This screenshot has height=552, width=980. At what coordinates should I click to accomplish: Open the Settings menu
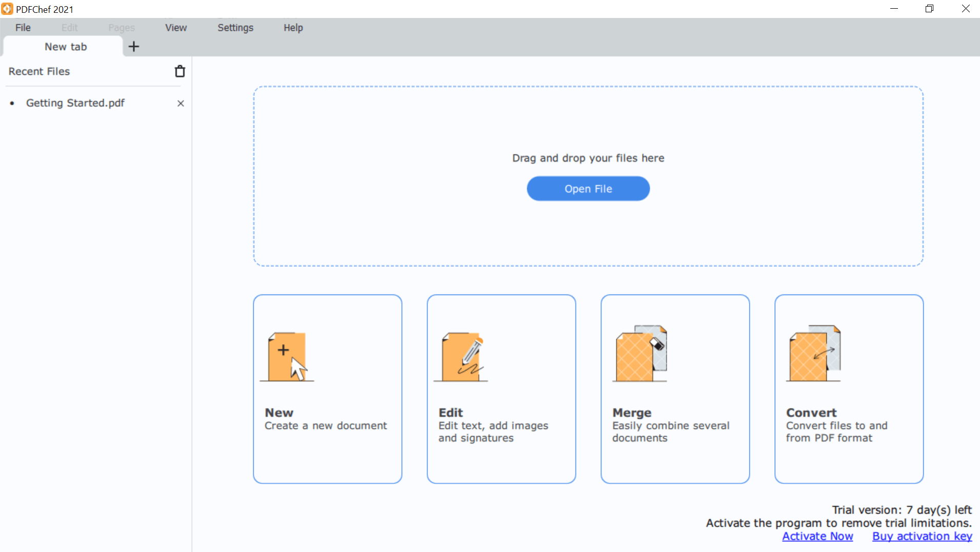point(235,27)
